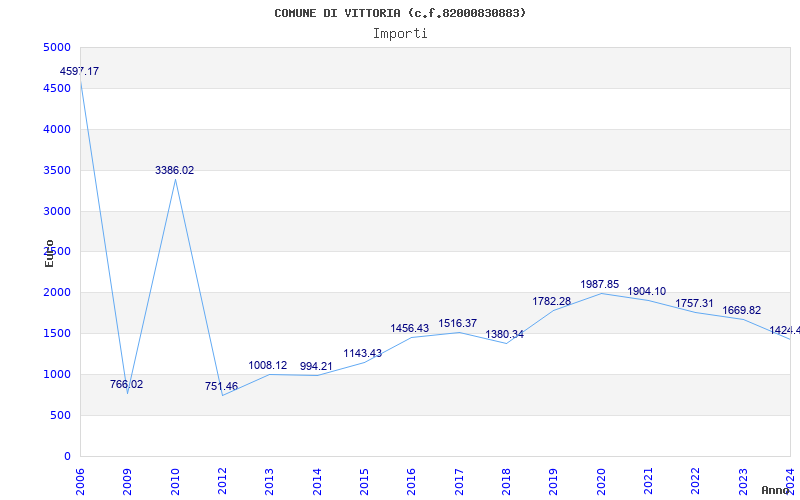Click the Anno x-axis title
Image resolution: width=800 pixels, height=500 pixels.
776,490
